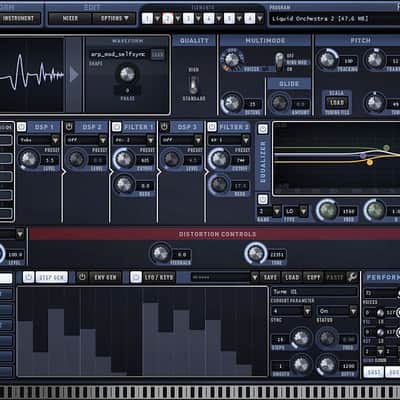This screenshot has width=400, height=400.
Task: Open the Step Gen sync dropdown
Action: 307,311
